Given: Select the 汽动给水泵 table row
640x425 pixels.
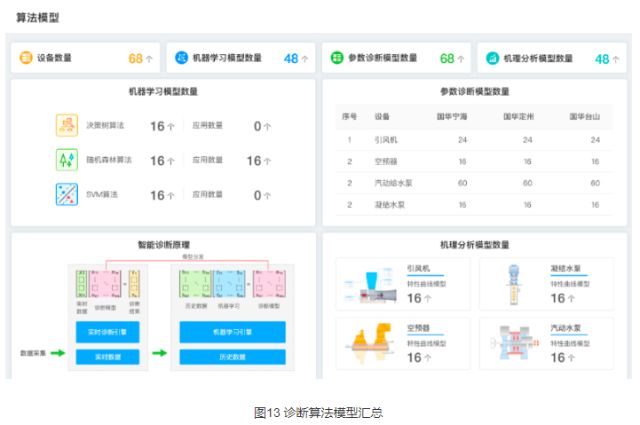Looking at the screenshot, I should click(470, 183).
